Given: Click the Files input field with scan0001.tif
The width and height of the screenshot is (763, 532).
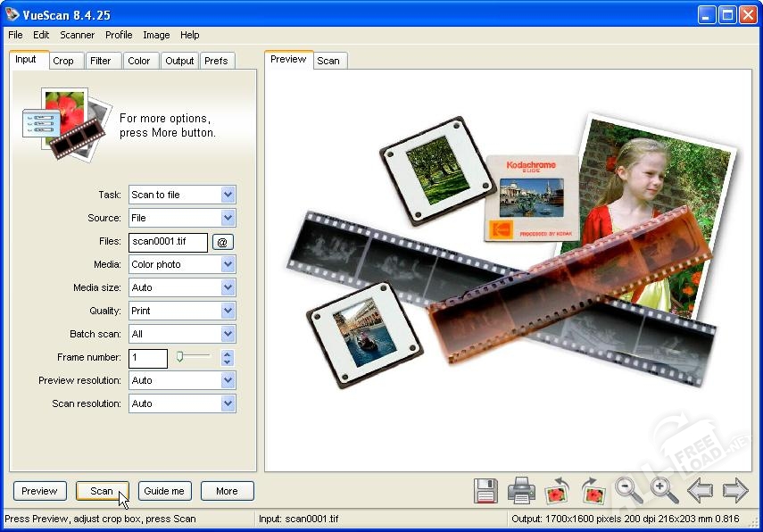Looking at the screenshot, I should 168,242.
